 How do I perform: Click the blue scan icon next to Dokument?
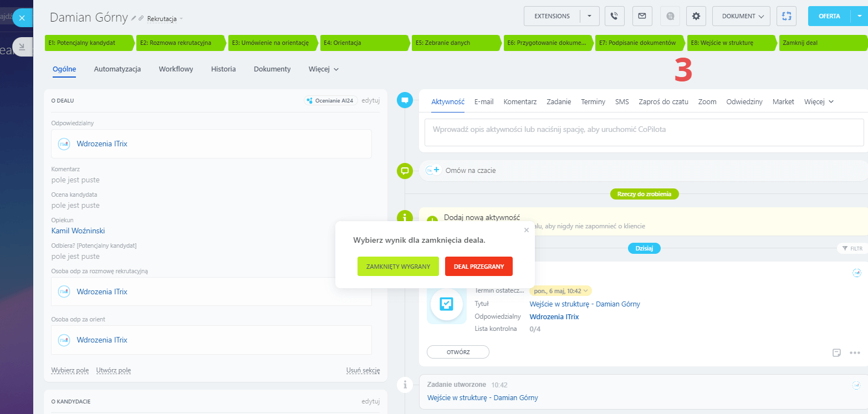(787, 16)
